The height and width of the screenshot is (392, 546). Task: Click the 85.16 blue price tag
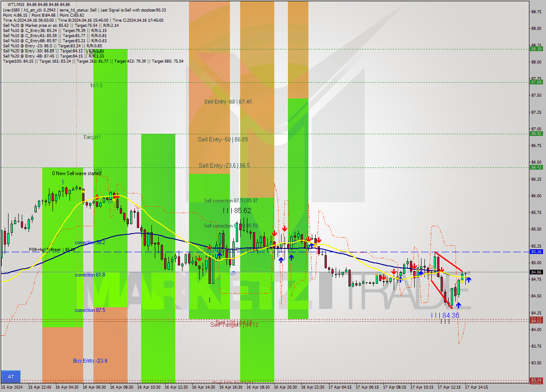click(x=536, y=251)
